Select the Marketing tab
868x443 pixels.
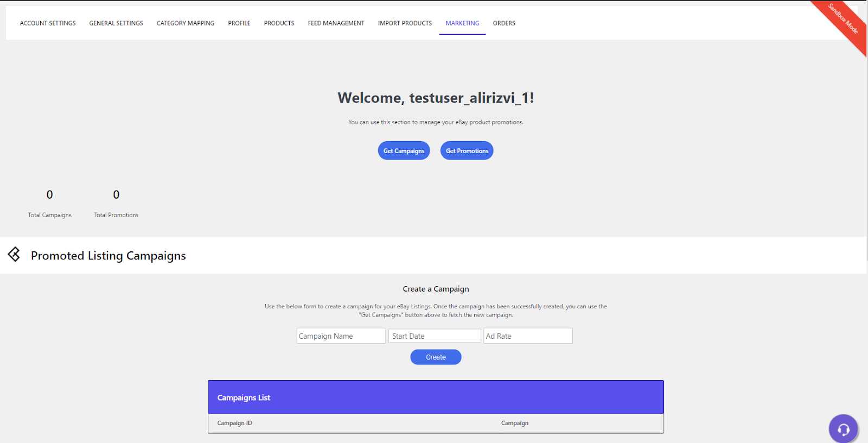pyautogui.click(x=462, y=23)
